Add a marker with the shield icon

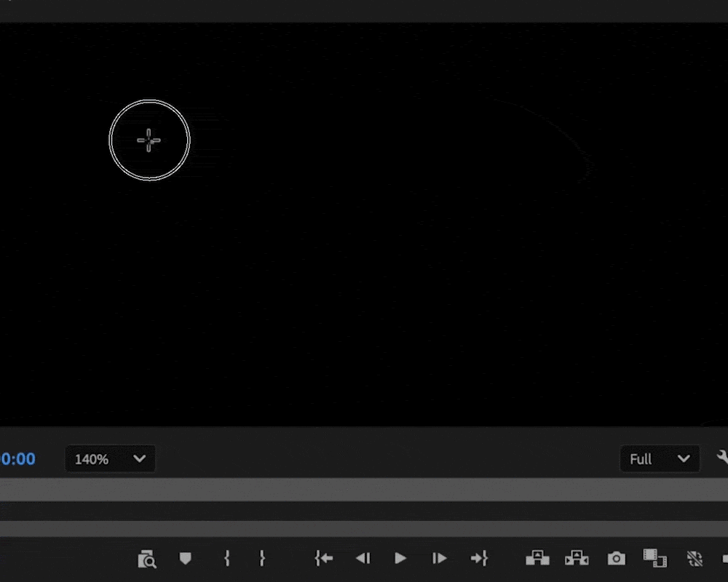tap(185, 558)
